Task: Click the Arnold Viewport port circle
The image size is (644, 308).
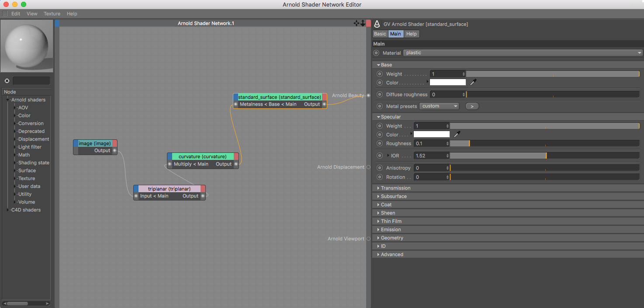Action: [x=368, y=239]
